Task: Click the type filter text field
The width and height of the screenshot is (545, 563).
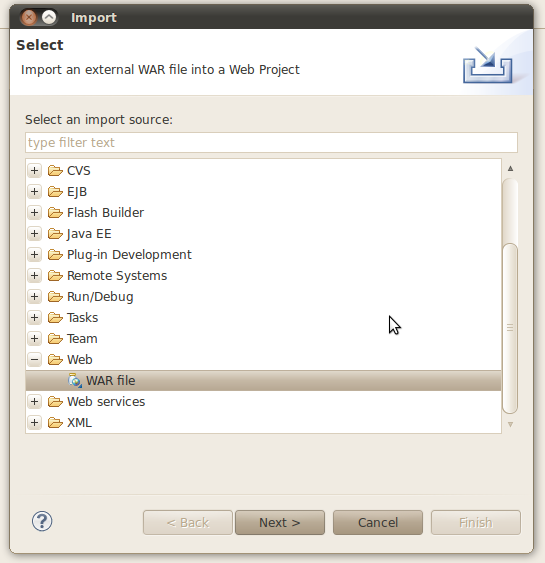Action: [x=271, y=143]
